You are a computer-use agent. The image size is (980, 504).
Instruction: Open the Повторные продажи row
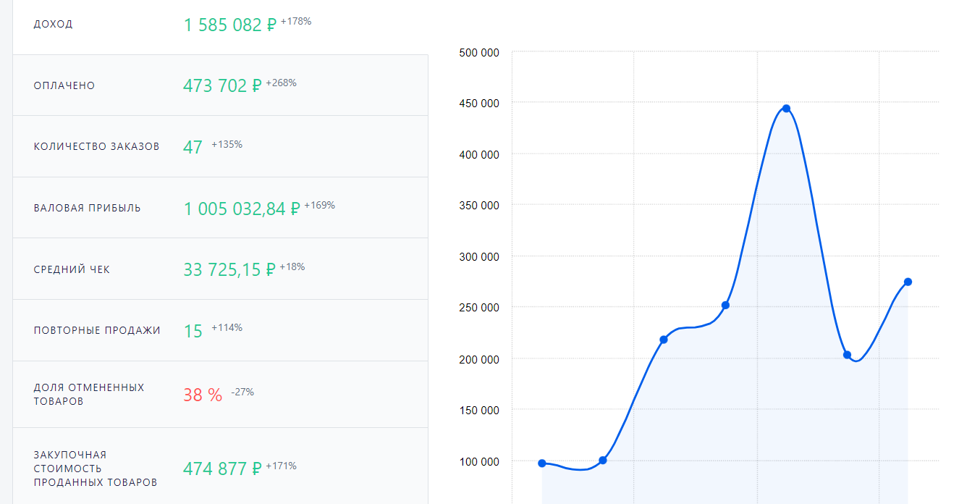[x=221, y=330]
